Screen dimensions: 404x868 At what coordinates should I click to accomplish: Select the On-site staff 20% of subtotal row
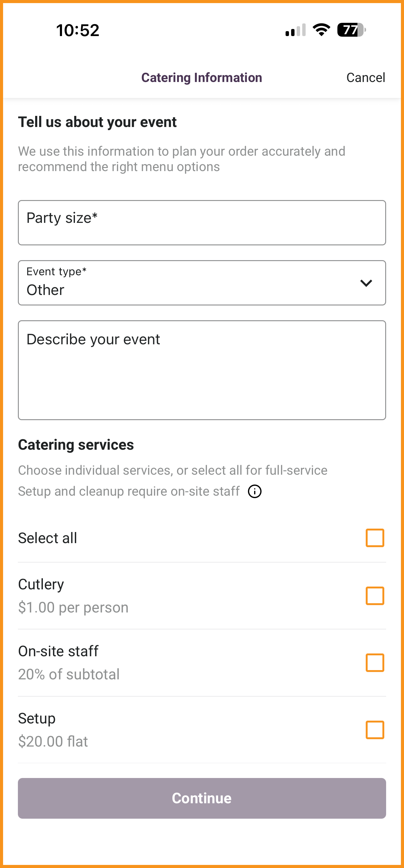point(202,663)
